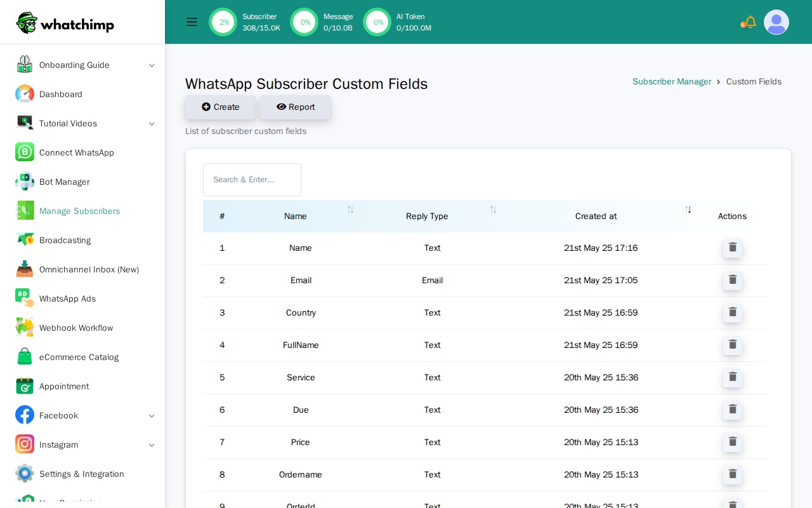Click the Settings & Integration gear icon
Viewport: 812px width, 508px height.
25,474
